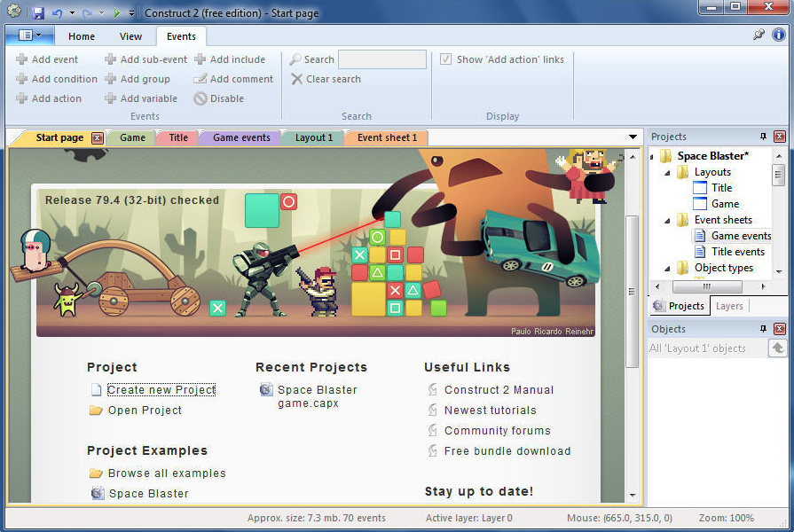The height and width of the screenshot is (532, 794).
Task: Open the Layout 1 tab
Action: [x=314, y=137]
